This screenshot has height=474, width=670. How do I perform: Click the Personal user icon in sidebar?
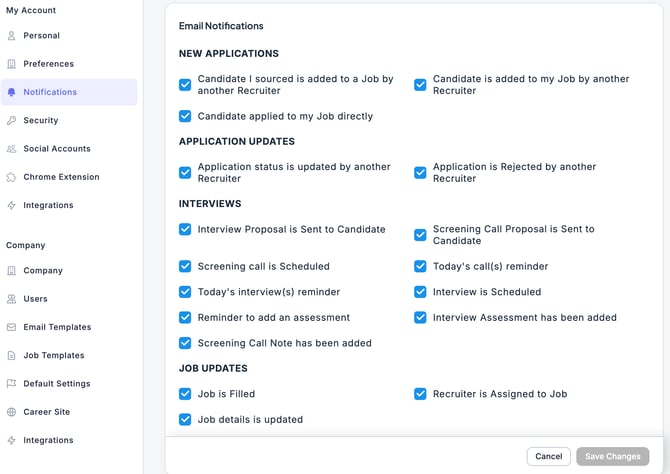(x=12, y=36)
